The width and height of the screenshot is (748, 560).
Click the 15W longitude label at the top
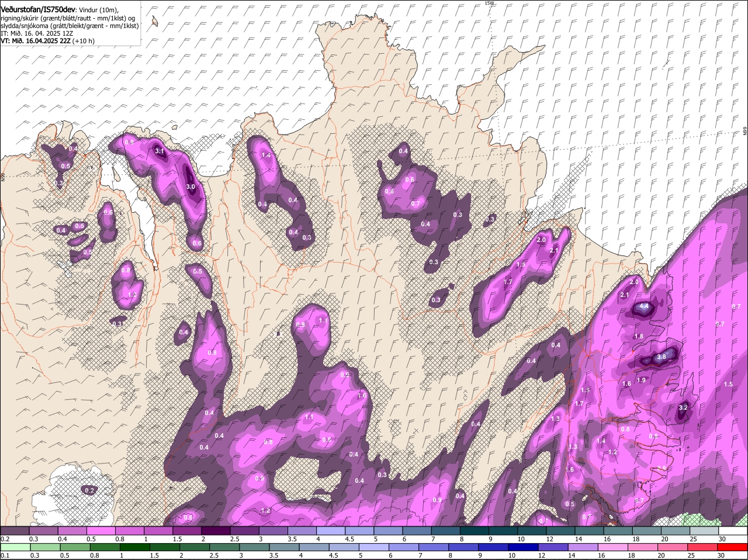[489, 4]
